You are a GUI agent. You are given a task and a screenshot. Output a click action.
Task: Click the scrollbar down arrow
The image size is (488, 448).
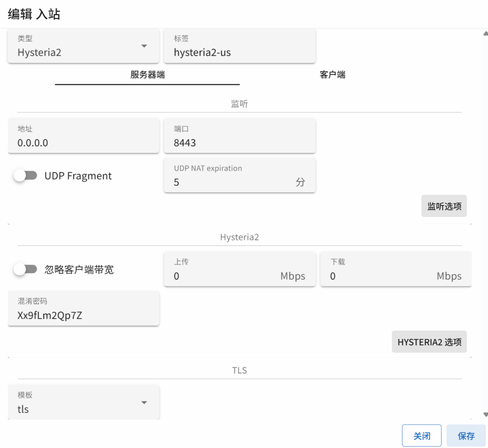[x=485, y=415]
